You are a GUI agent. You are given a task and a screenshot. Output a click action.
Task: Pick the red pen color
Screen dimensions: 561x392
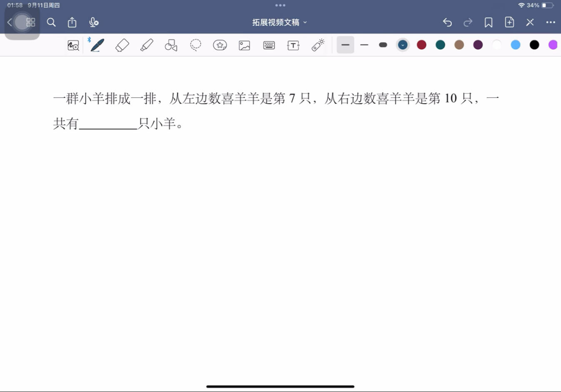(421, 45)
